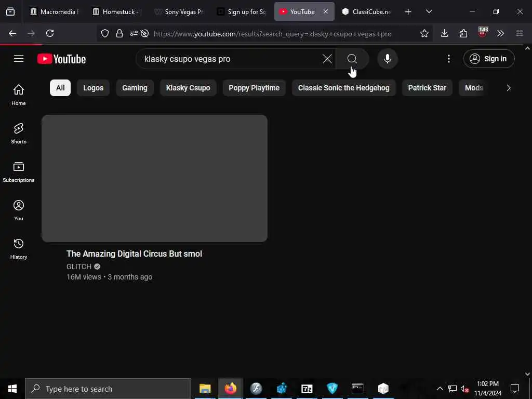The image size is (532, 399).
Task: Show more filter chips with right arrow
Action: [x=508, y=88]
